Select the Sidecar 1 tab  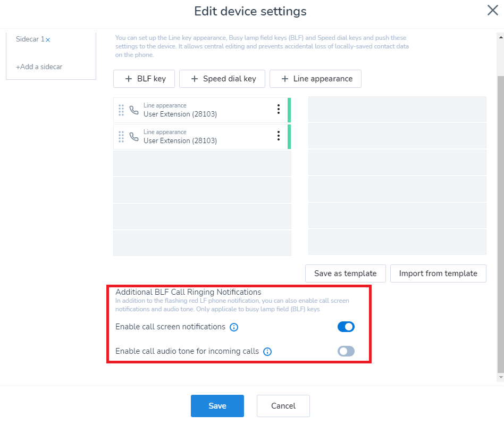30,39
